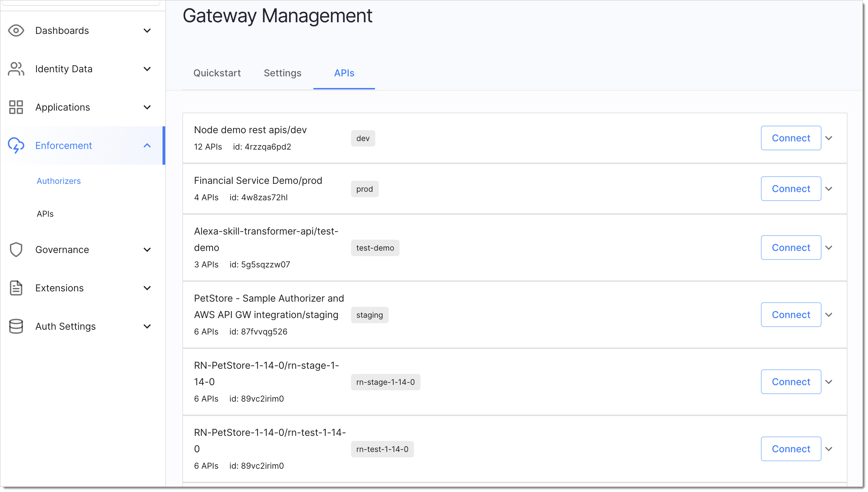The width and height of the screenshot is (868, 492).
Task: Expand the rn-test-1-14-0 row chevron
Action: (829, 449)
